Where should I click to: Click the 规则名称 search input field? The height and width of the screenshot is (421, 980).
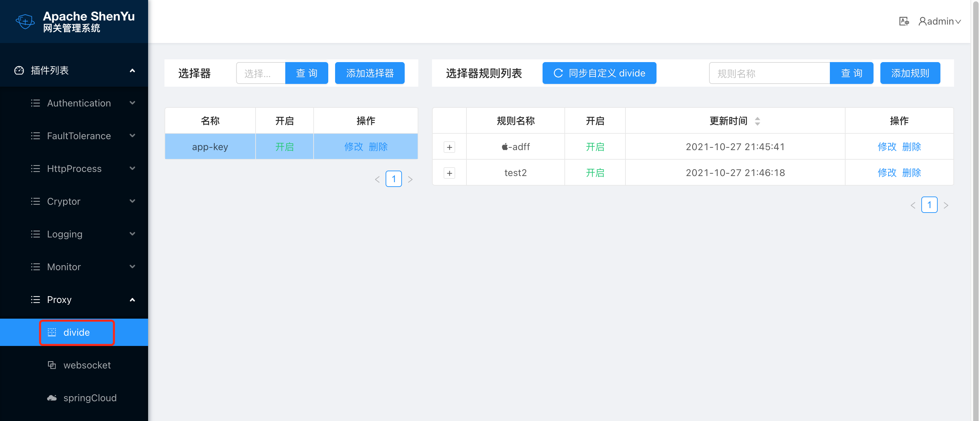(769, 73)
